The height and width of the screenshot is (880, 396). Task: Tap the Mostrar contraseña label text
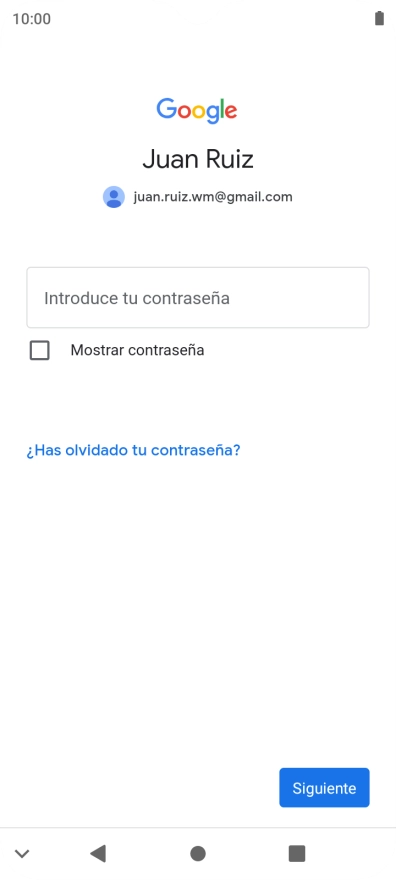[x=137, y=350]
